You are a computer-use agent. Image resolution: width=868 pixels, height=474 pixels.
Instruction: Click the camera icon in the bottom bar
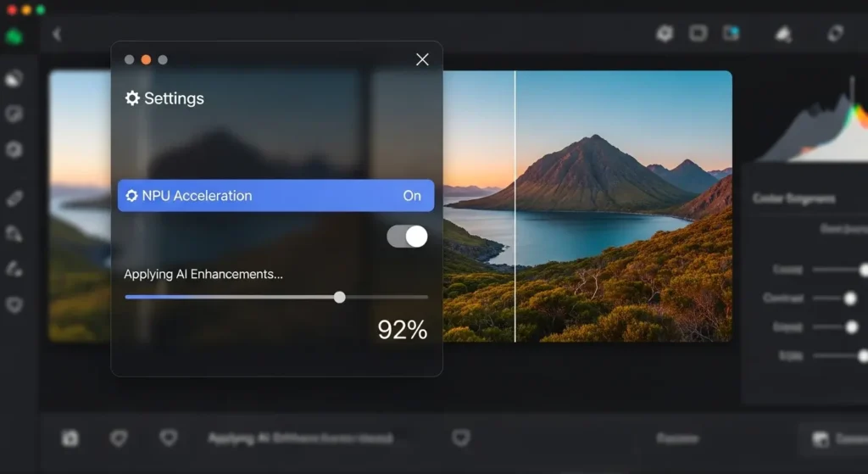(70, 438)
